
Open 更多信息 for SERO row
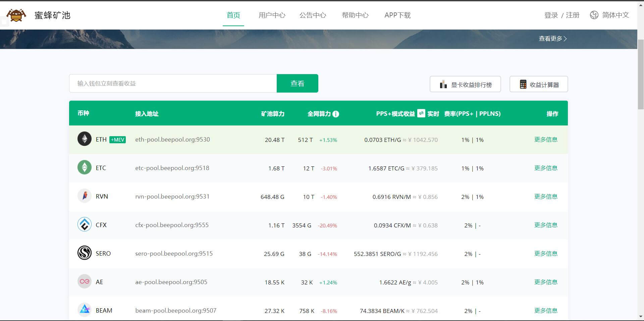(x=546, y=254)
